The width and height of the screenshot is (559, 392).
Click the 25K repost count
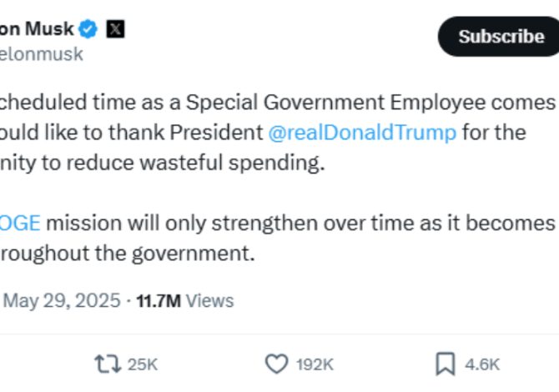click(143, 364)
